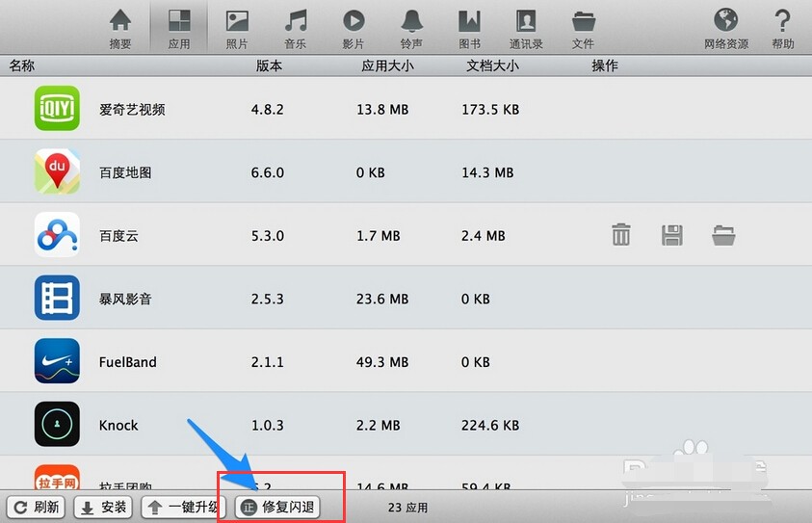Image resolution: width=812 pixels, height=523 pixels.
Task: Open the 通讯录 contacts tab
Action: tap(526, 29)
